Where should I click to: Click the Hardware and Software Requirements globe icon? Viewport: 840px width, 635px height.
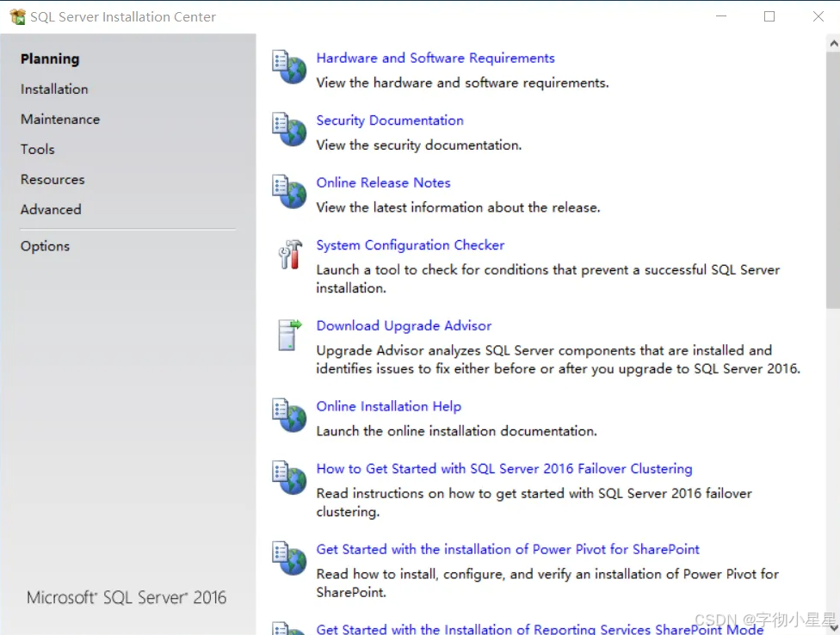(x=289, y=67)
